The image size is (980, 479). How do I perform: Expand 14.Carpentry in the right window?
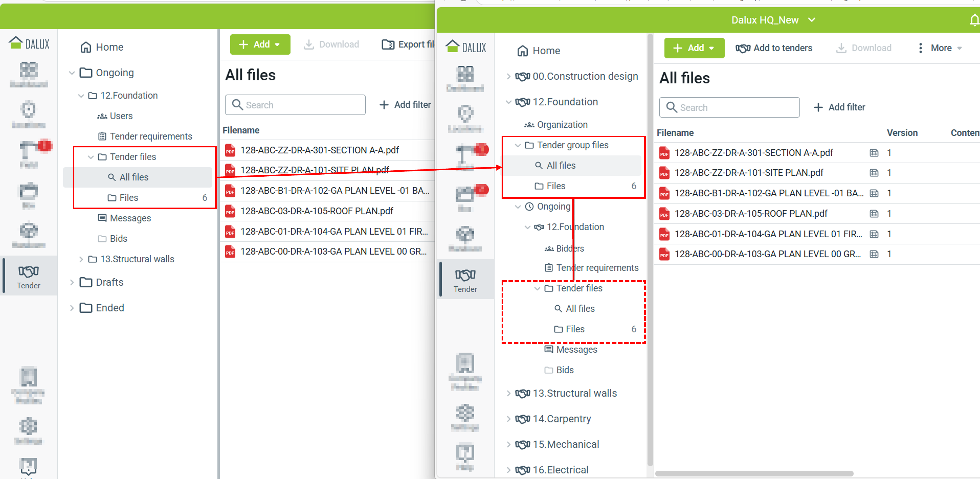(x=508, y=419)
